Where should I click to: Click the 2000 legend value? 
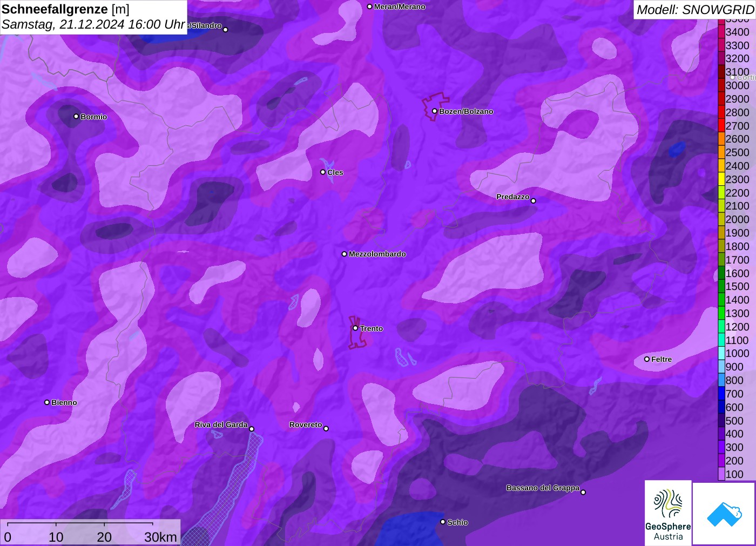737,219
